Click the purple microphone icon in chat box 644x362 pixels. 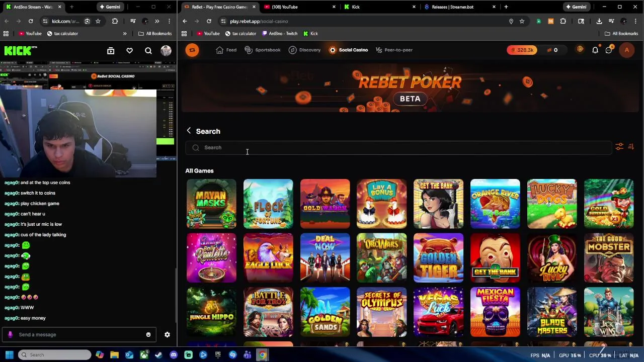[x=10, y=334]
